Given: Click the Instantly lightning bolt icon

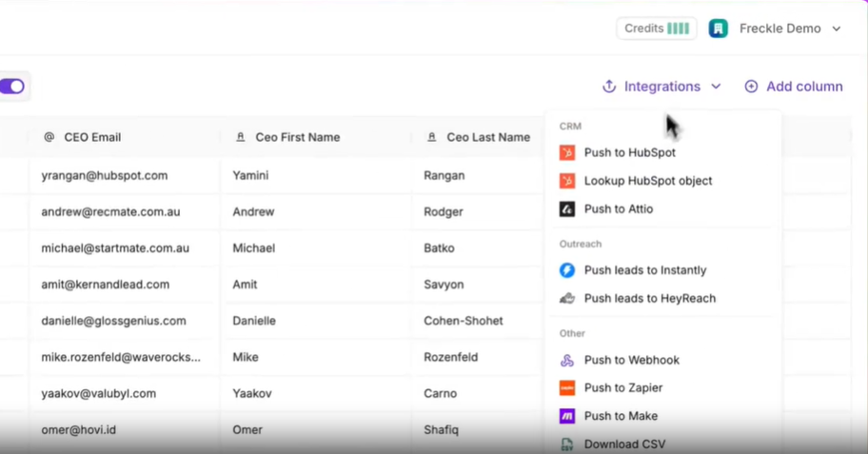Looking at the screenshot, I should click(567, 270).
